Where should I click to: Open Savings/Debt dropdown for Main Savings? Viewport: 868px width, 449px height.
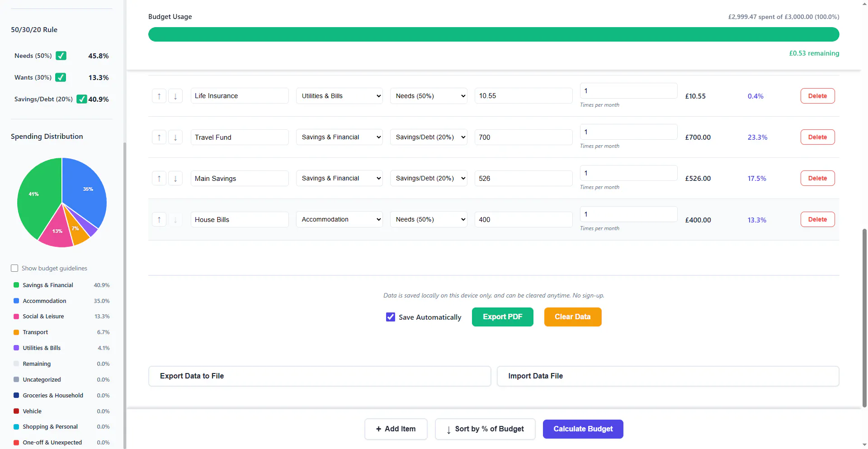(429, 178)
